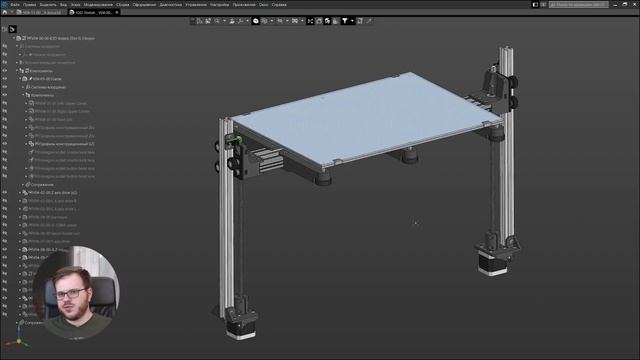Open the Выделить menu

pos(48,4)
